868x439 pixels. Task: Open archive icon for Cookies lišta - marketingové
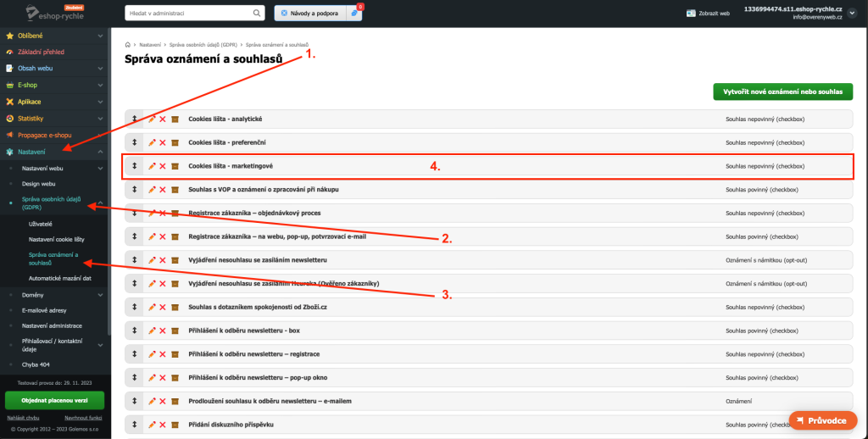pyautogui.click(x=175, y=166)
